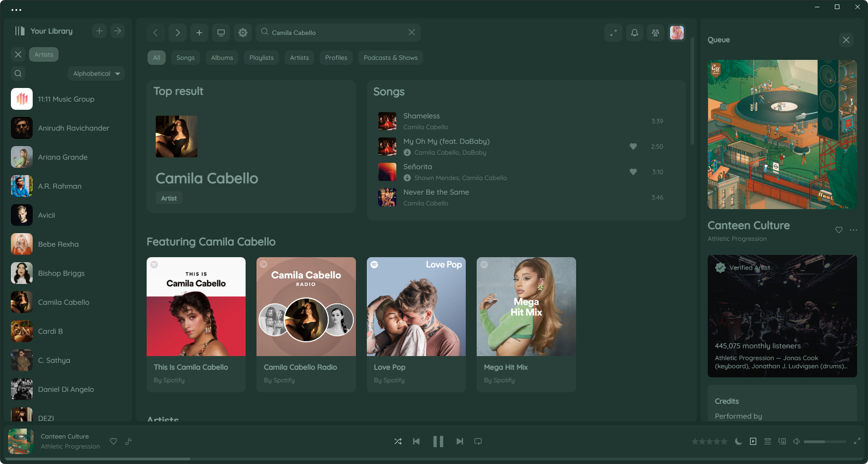Open Camila Cabello Radio playlist card

tap(306, 324)
